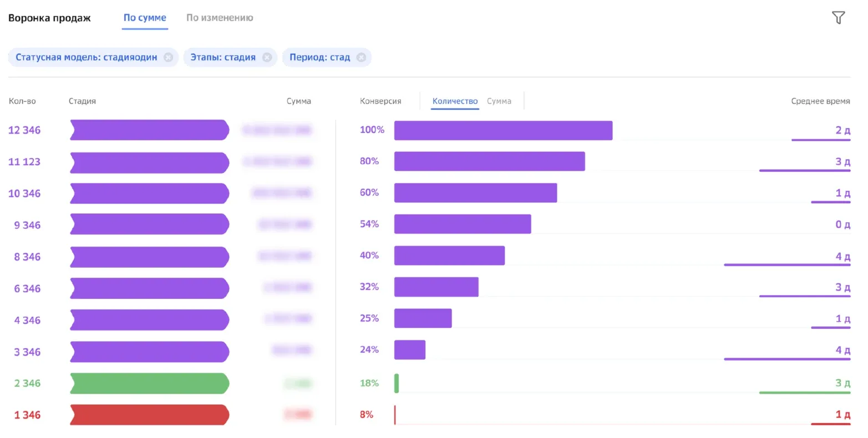Click the 18% conversion value
The image size is (868, 438).
pos(369,383)
